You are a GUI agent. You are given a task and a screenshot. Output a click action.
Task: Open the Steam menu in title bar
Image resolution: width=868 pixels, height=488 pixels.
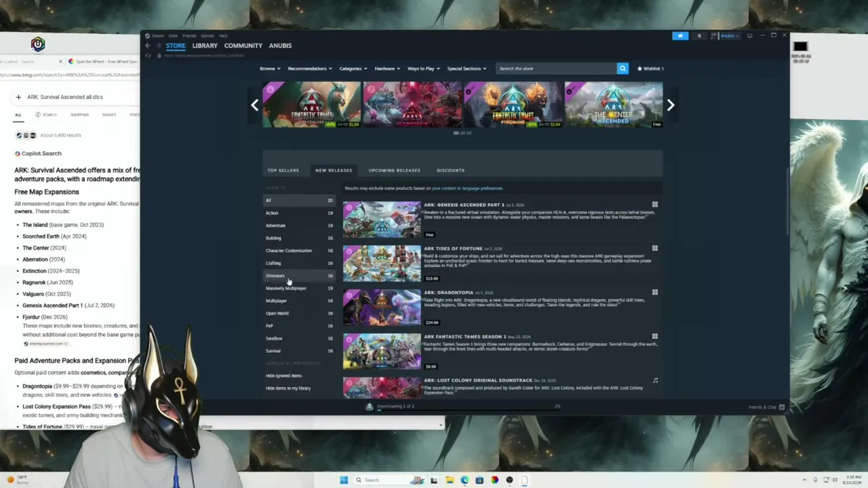tap(157, 36)
